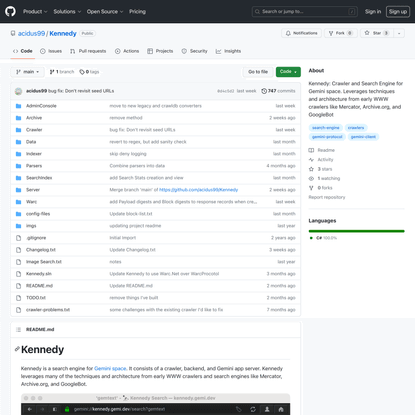Click the Changelog.txt file icon
415x415 pixels.
pos(19,250)
